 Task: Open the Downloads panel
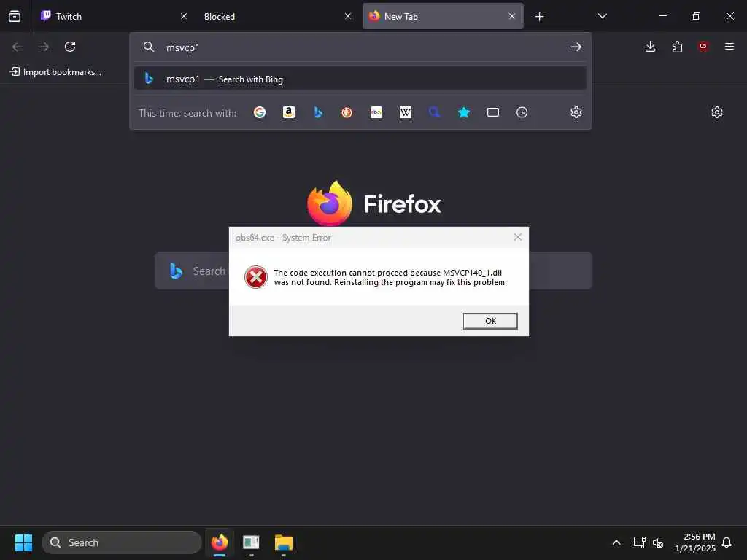point(650,47)
